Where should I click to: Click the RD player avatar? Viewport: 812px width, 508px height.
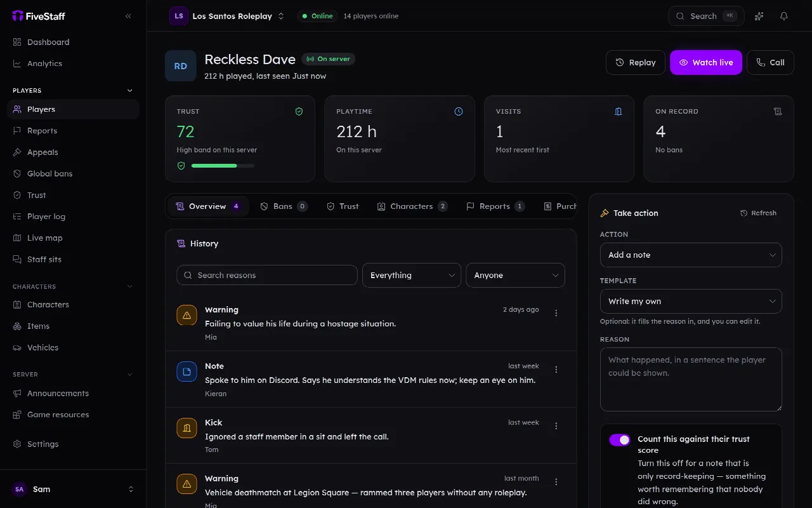coord(181,66)
